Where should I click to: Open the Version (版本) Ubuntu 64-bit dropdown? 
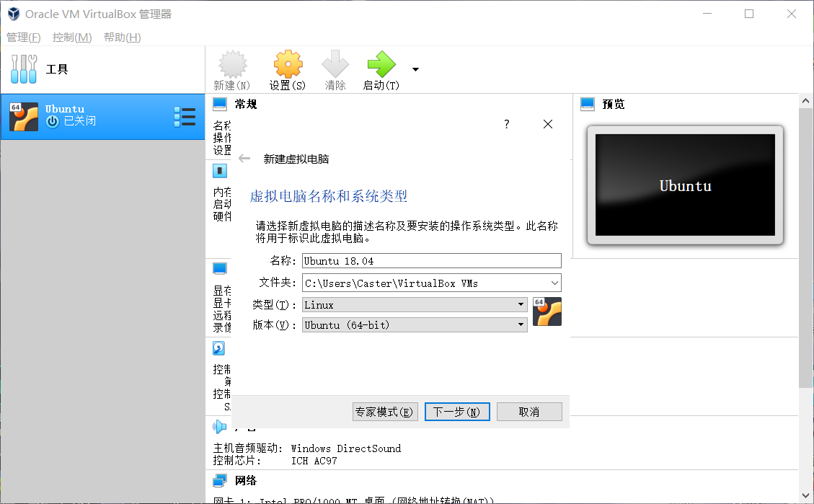pos(415,325)
